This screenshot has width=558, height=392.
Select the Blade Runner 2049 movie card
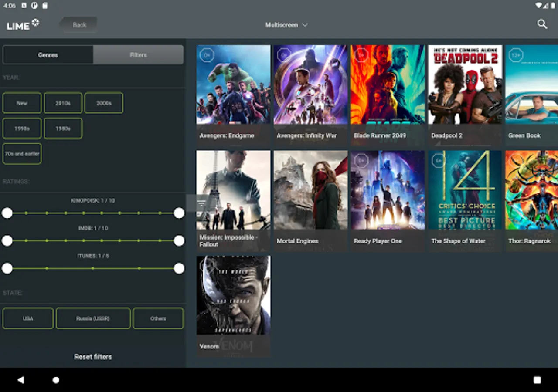click(388, 95)
